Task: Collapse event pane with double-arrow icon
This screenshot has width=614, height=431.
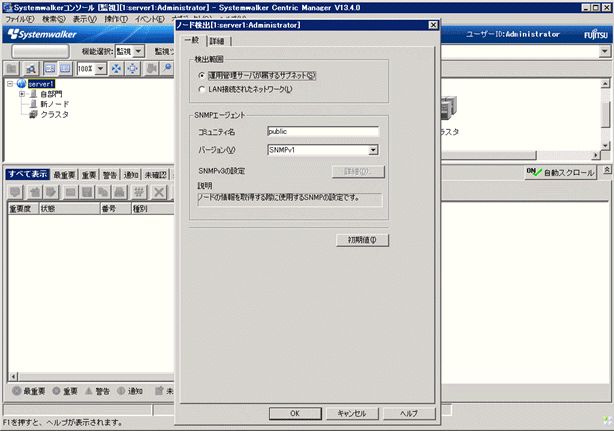Action: (x=607, y=170)
